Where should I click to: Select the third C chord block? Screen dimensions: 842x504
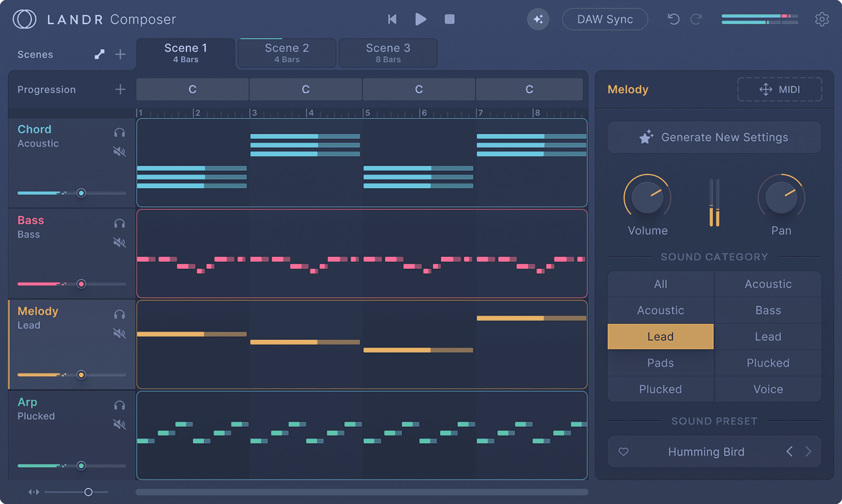(x=419, y=90)
